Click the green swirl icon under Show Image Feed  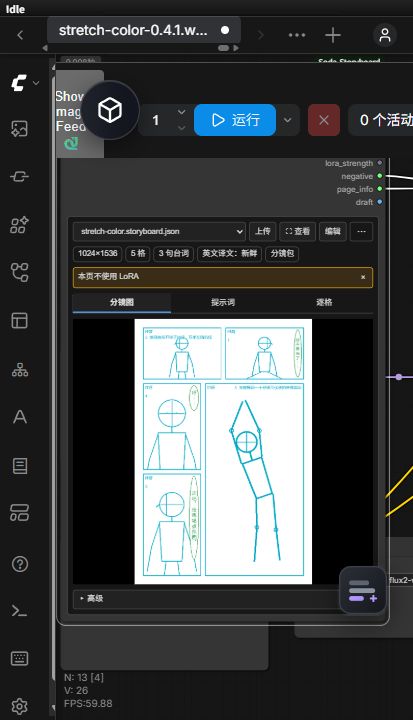tap(71, 144)
